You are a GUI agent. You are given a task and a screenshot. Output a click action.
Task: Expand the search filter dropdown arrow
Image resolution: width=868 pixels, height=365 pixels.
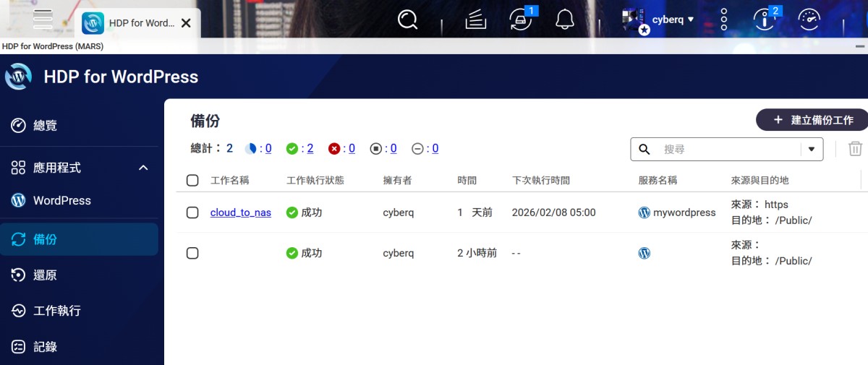pos(811,149)
